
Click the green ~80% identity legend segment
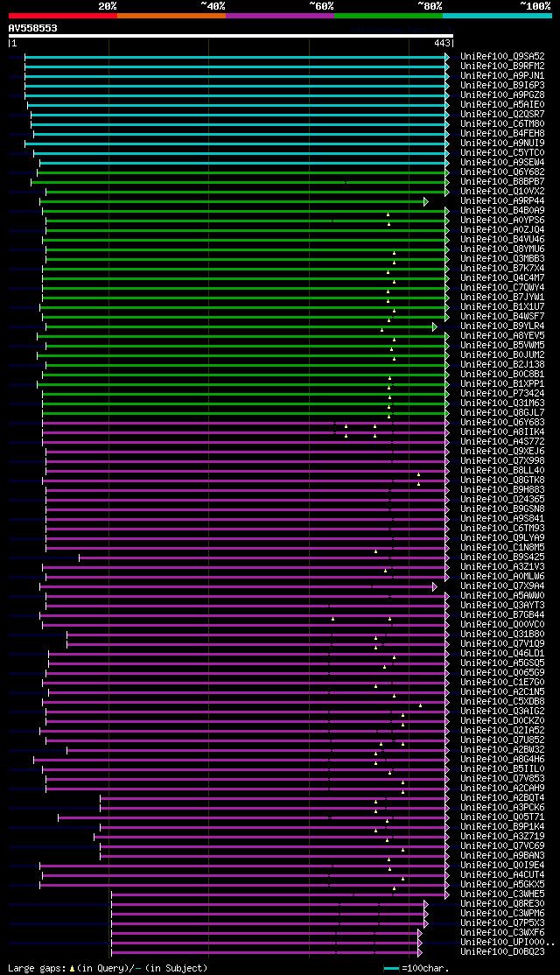coord(388,15)
